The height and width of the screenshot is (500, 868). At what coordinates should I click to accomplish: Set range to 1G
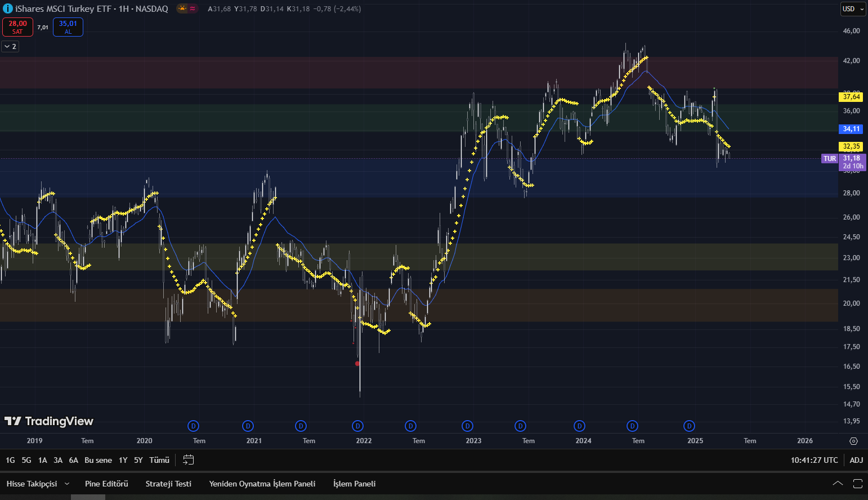[x=10, y=460]
